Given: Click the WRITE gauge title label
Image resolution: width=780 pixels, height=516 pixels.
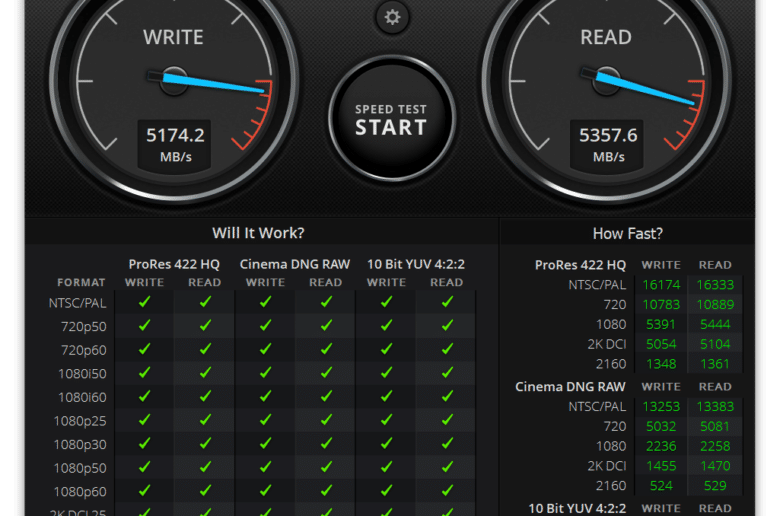Looking at the screenshot, I should (173, 37).
